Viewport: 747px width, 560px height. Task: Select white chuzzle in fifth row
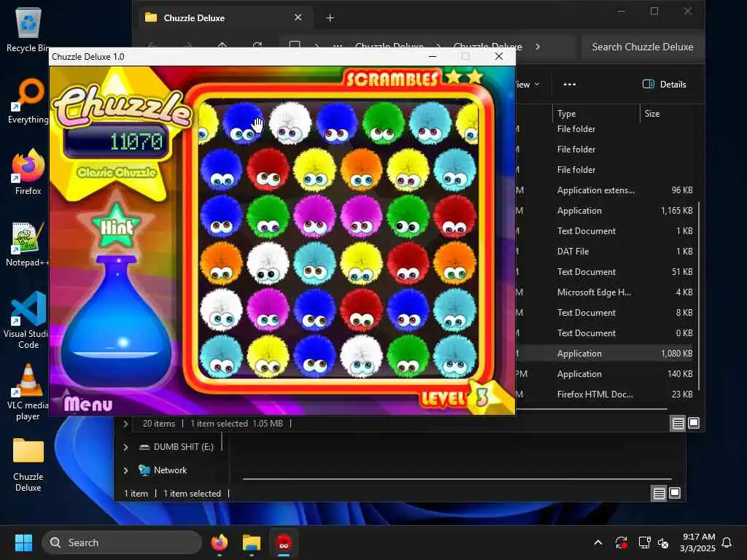coord(221,310)
